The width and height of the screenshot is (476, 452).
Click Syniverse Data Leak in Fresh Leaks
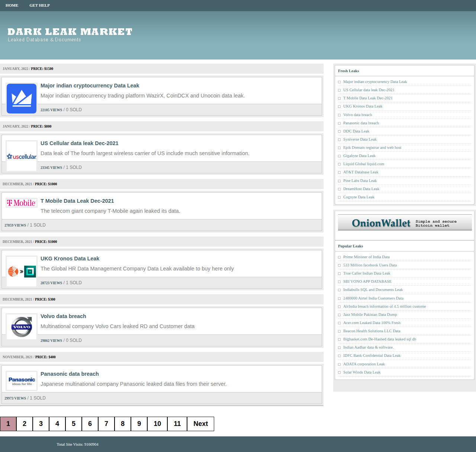(360, 140)
